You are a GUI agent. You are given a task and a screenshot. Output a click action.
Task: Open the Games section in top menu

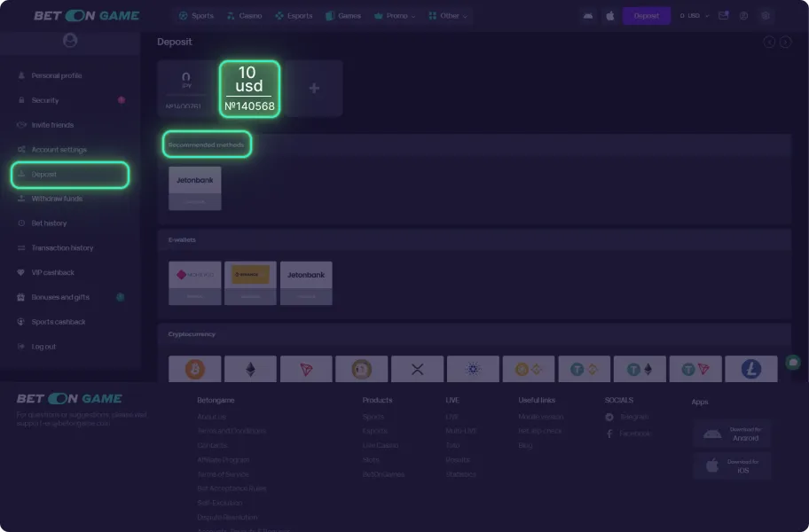coord(343,15)
